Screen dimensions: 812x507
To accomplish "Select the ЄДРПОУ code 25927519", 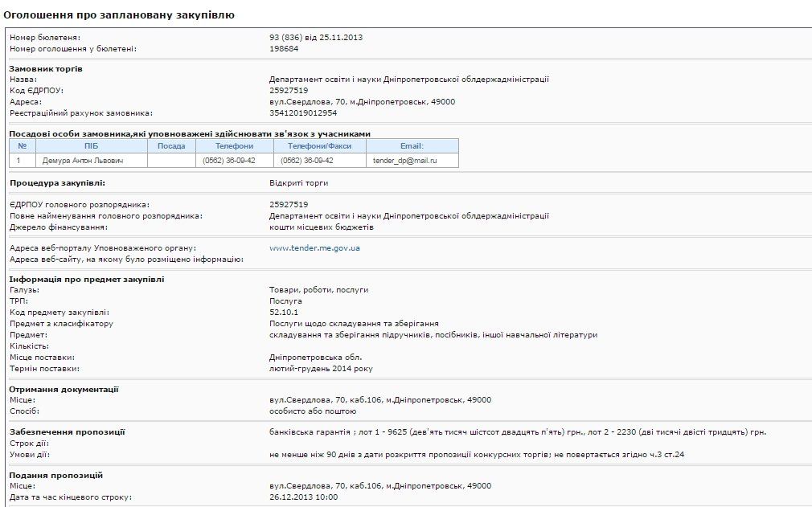I will [x=285, y=92].
